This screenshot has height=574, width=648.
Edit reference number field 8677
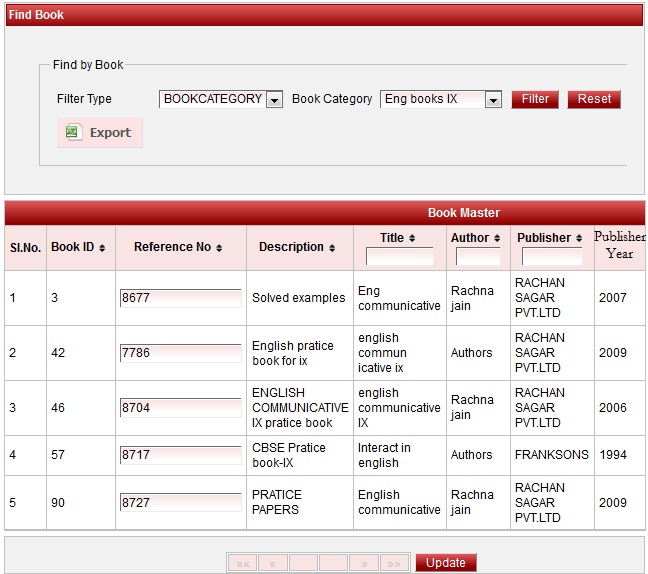180,298
